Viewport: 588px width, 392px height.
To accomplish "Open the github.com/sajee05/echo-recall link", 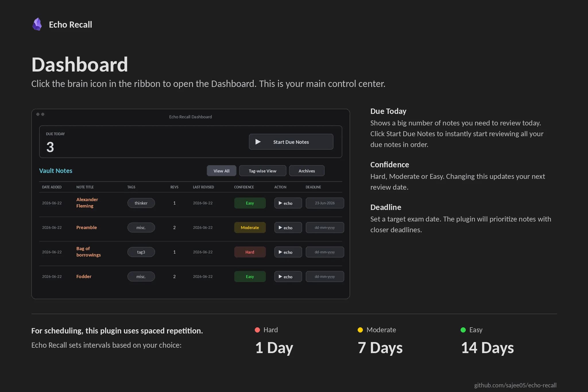I will [x=515, y=385].
